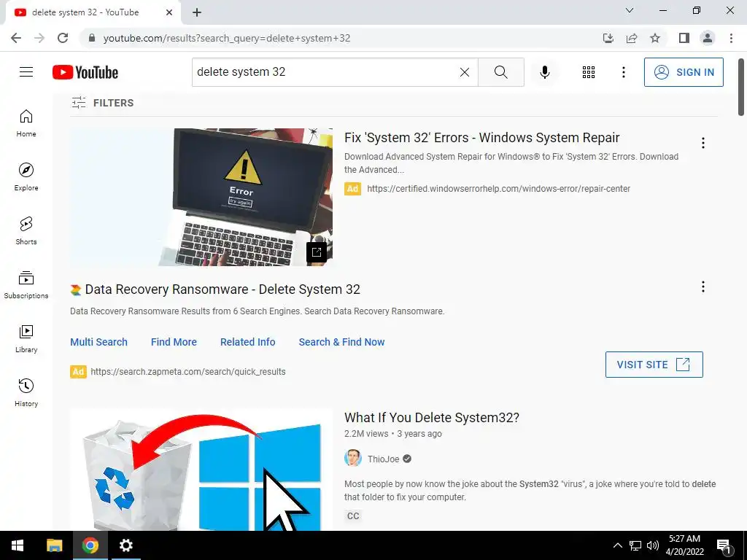Click the browser back arrow
This screenshot has width=747, height=560.
16,38
